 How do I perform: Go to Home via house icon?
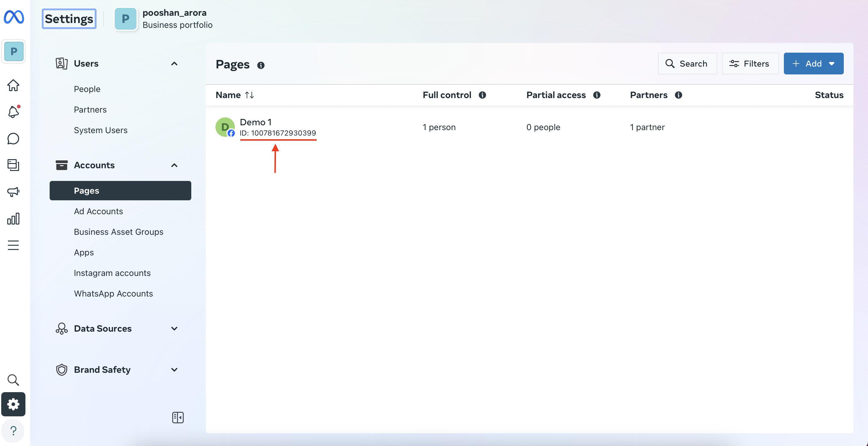[13, 85]
